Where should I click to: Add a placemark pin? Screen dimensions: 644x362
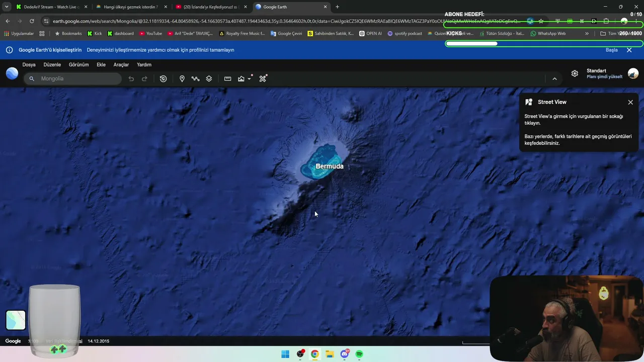click(182, 78)
